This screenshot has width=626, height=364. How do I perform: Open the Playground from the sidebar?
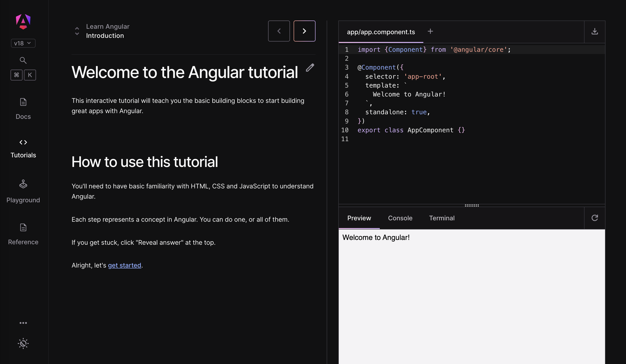point(23,191)
